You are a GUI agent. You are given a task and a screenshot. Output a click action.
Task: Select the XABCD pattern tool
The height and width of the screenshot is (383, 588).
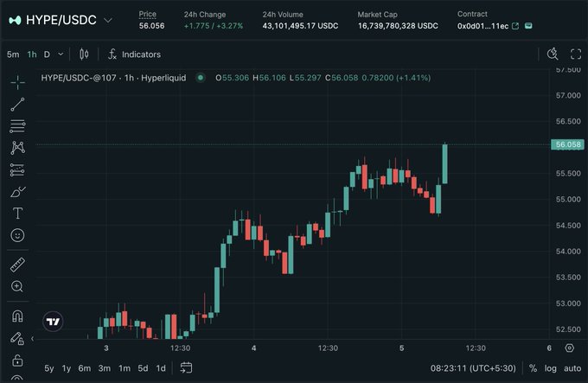tap(17, 148)
